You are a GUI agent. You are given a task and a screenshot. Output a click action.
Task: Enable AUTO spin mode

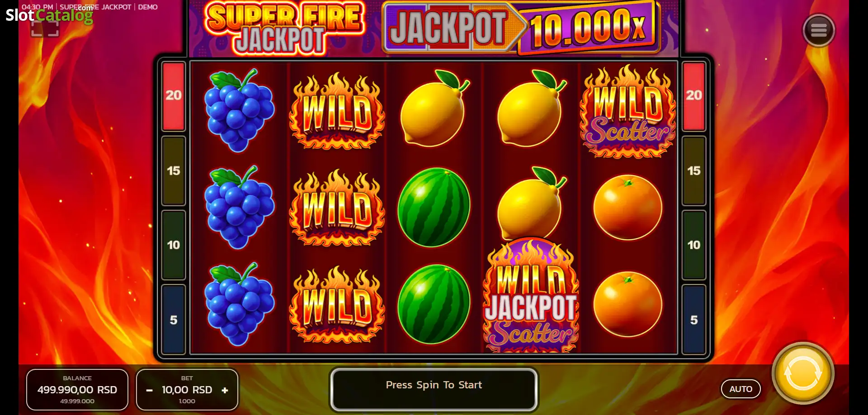(x=741, y=389)
